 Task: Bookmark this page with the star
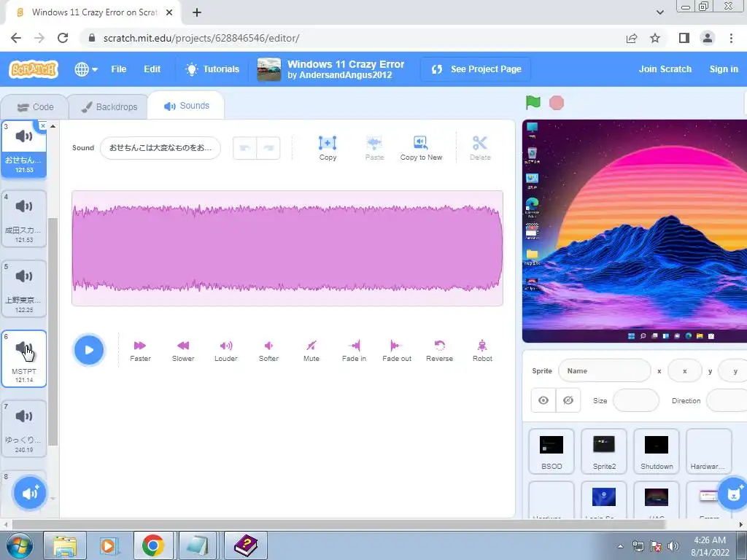[x=655, y=38]
